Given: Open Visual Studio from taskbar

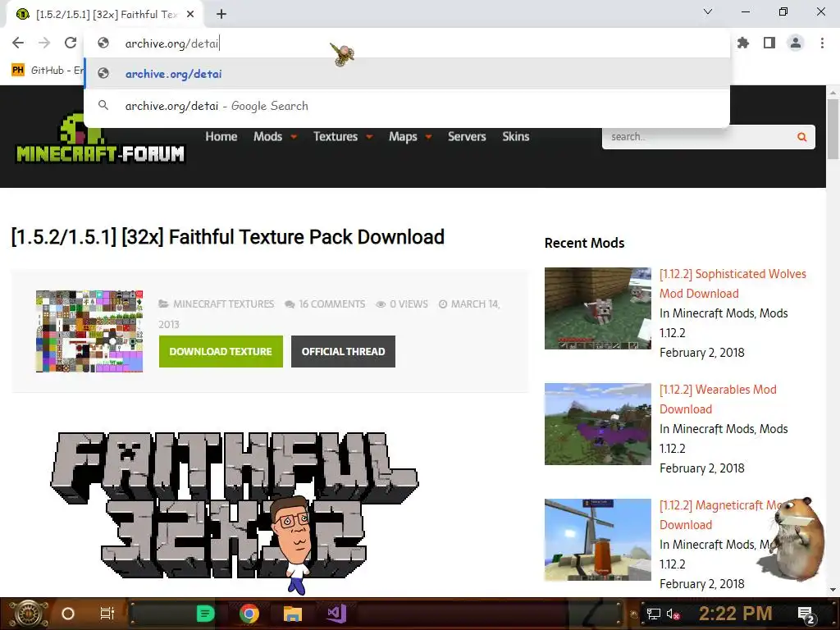Looking at the screenshot, I should tap(336, 614).
